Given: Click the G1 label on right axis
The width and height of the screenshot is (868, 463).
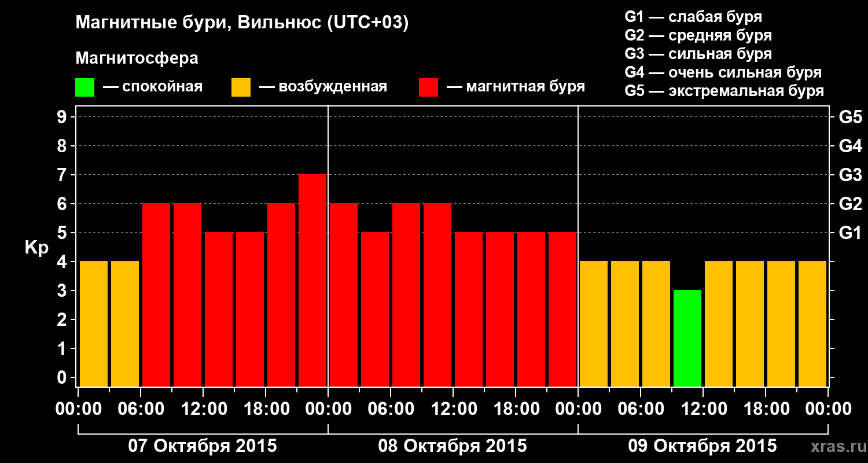Looking at the screenshot, I should (850, 233).
